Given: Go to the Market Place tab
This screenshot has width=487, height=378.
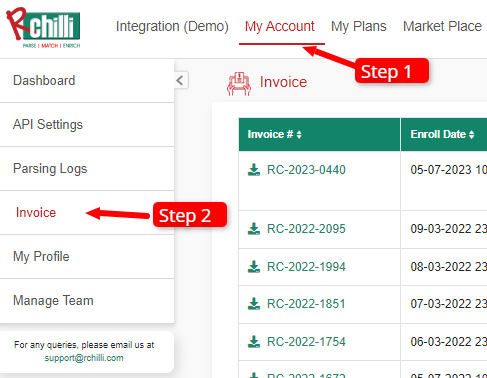Looking at the screenshot, I should pyautogui.click(x=442, y=26).
